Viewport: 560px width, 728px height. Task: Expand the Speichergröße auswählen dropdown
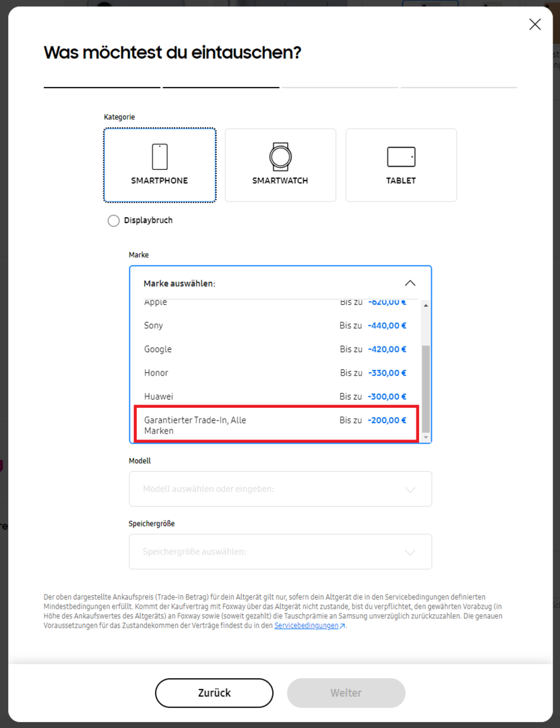(280, 551)
